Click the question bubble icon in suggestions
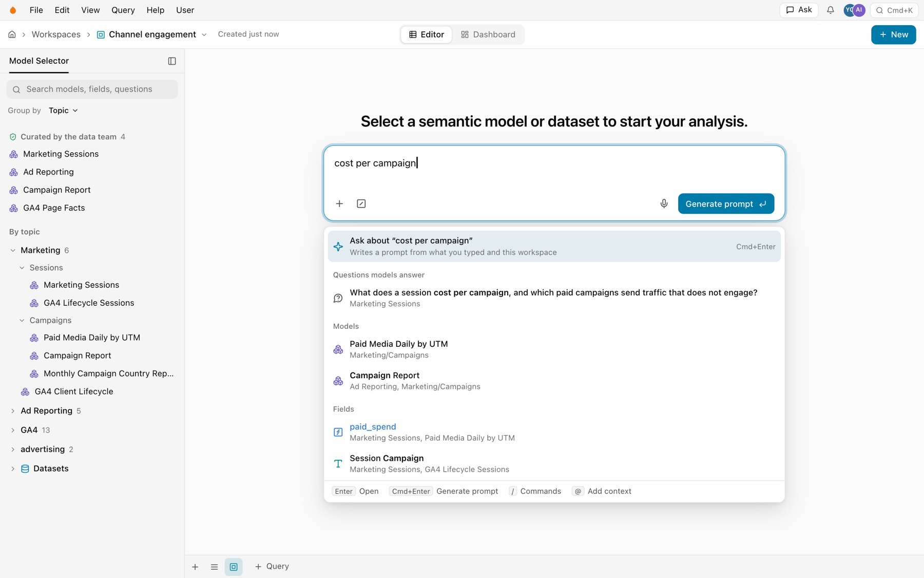 (x=338, y=298)
